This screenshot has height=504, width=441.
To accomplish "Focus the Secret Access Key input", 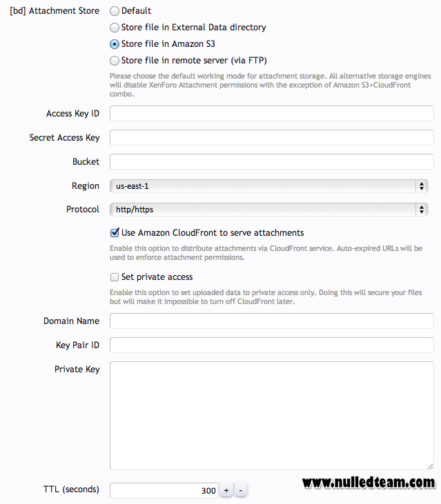I will 271,138.
